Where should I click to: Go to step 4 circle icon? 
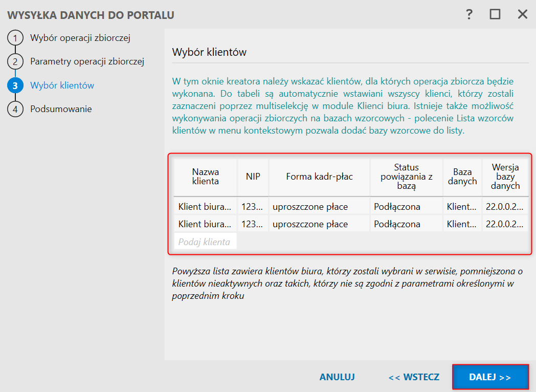tap(15, 109)
